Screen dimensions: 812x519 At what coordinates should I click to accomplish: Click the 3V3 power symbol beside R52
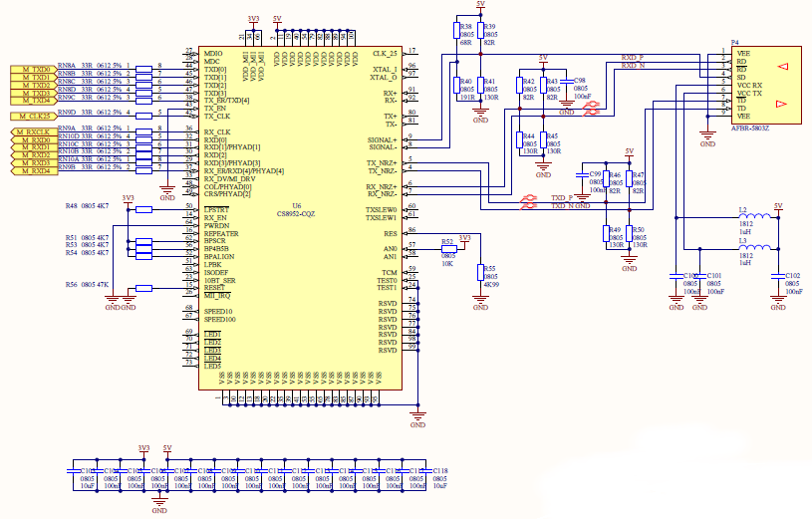point(465,240)
